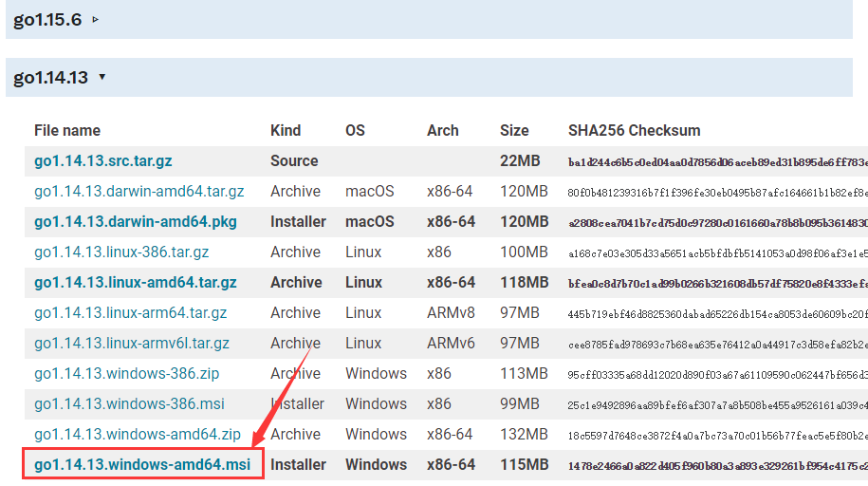
Task: Download go1.14.13.windows-amd64.msi installer
Action: pos(142,464)
